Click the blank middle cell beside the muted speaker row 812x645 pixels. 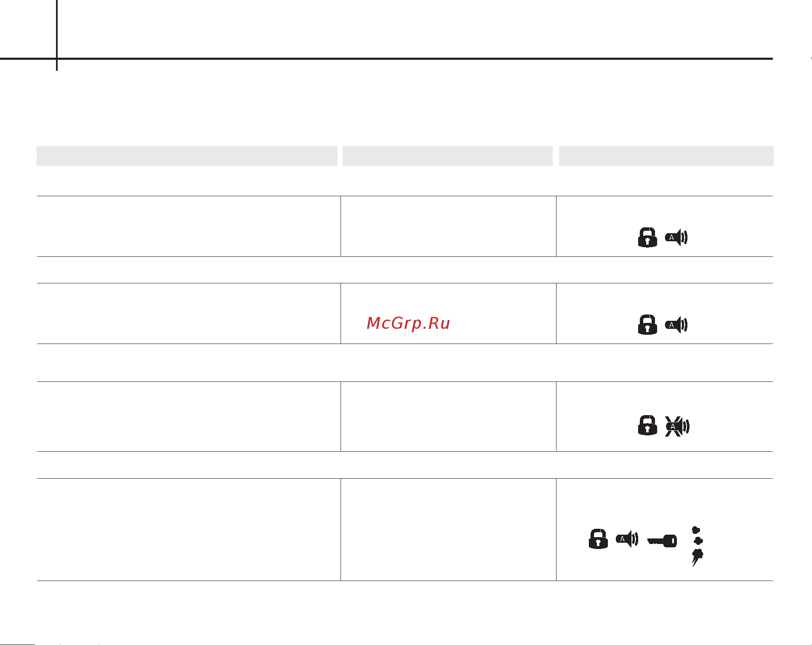[x=448, y=416]
